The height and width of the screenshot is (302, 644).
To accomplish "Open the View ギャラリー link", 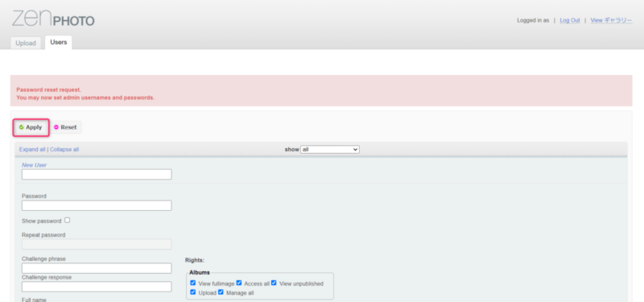I will pos(611,20).
